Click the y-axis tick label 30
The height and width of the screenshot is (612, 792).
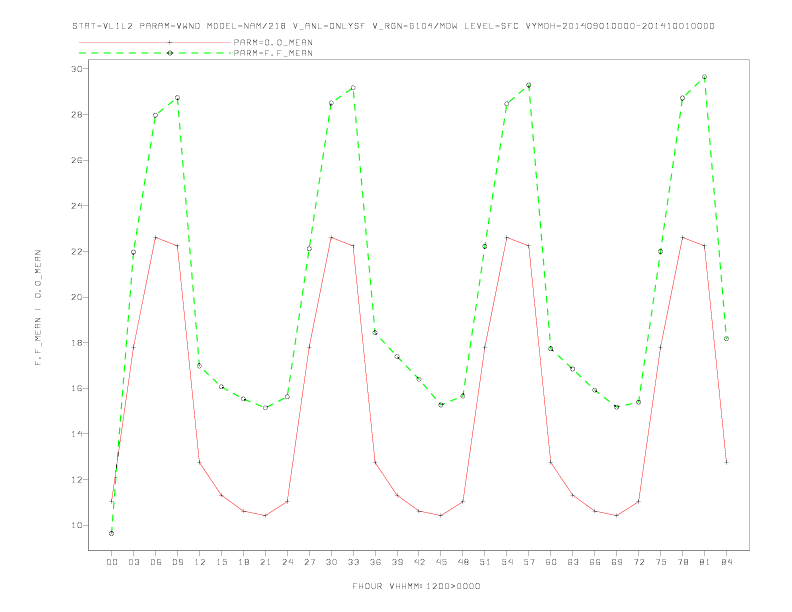(77, 69)
